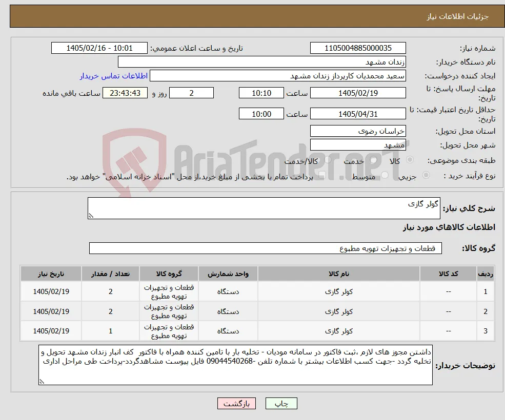Click the گروه کالا table column header
The image size is (505, 420).
[169, 274]
